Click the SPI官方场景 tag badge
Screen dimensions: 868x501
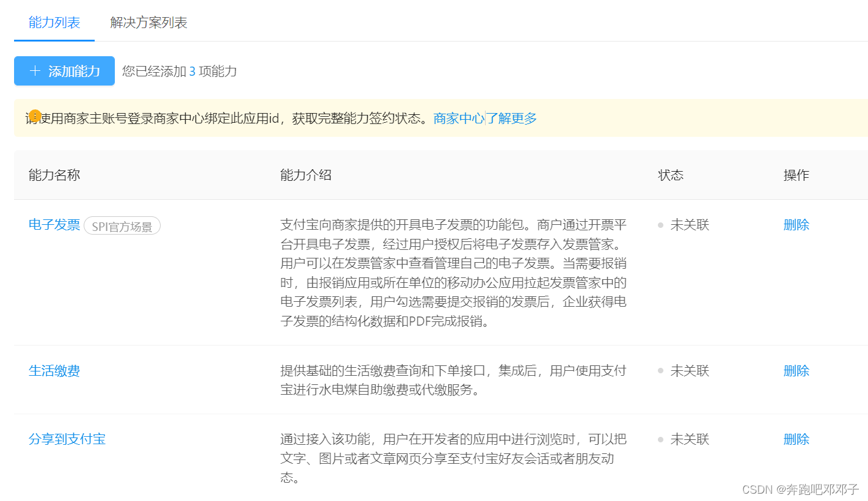pos(122,225)
